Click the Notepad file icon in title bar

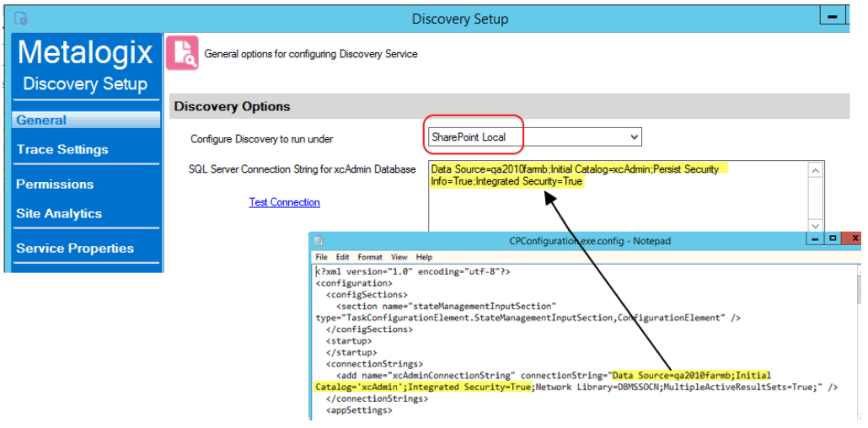[x=319, y=241]
